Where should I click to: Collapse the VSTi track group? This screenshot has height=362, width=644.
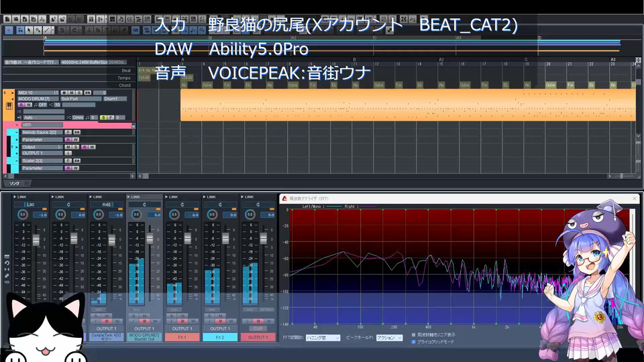tap(18, 125)
